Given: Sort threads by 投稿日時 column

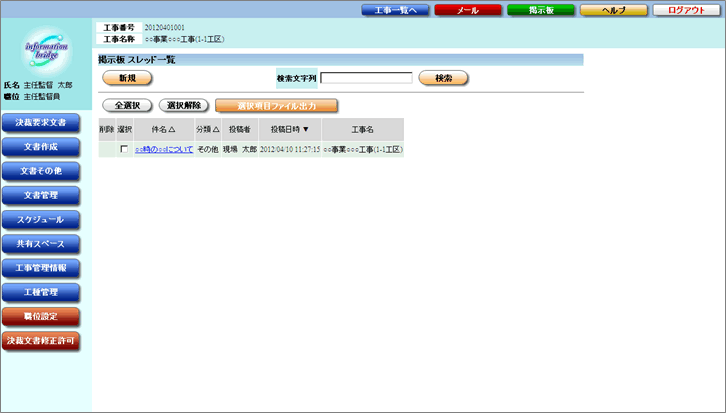Looking at the screenshot, I should coord(290,129).
